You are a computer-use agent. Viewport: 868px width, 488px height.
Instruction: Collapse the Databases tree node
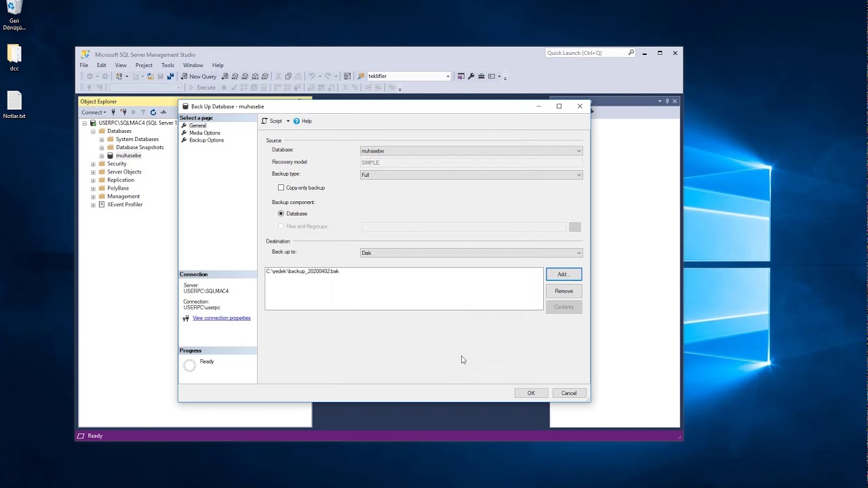[x=93, y=131]
